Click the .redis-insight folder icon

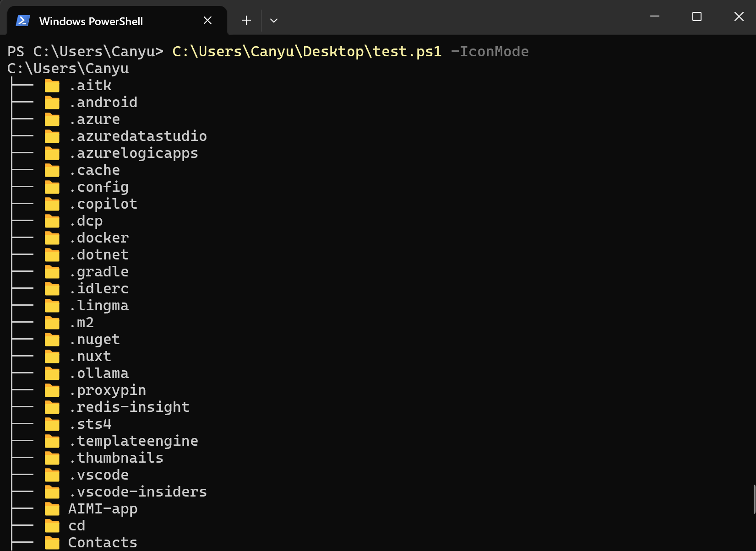52,408
